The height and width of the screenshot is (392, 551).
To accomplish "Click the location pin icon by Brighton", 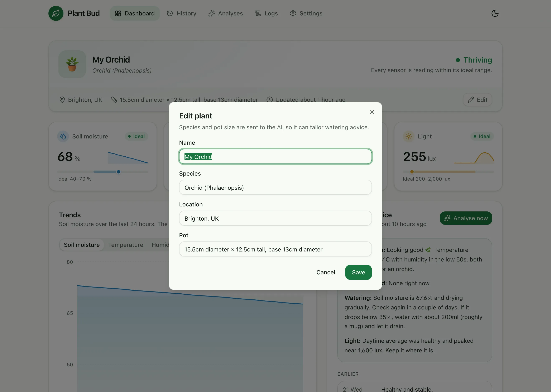I will [62, 100].
